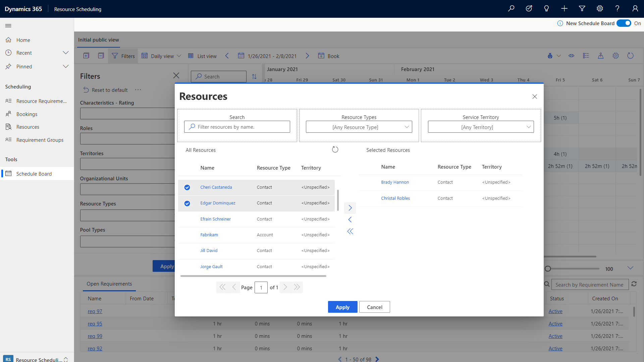Click Cancel button to dismiss dialog

374,307
